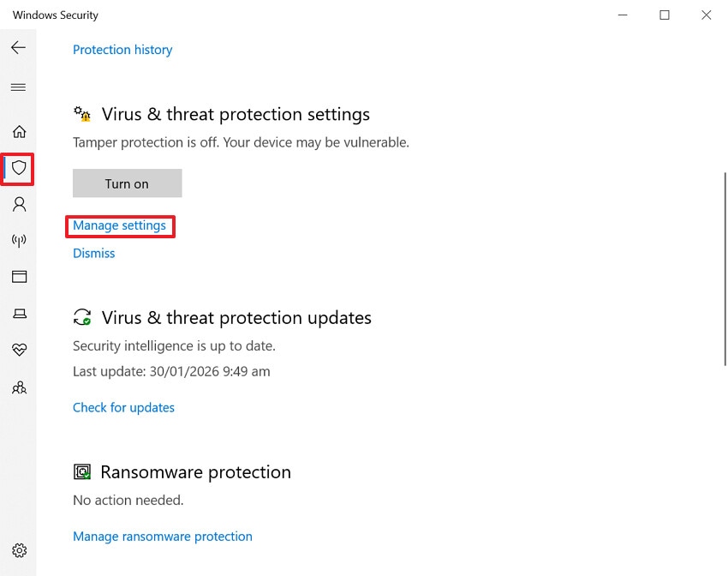Maximize the Windows Security window
This screenshot has width=728, height=576.
(665, 15)
